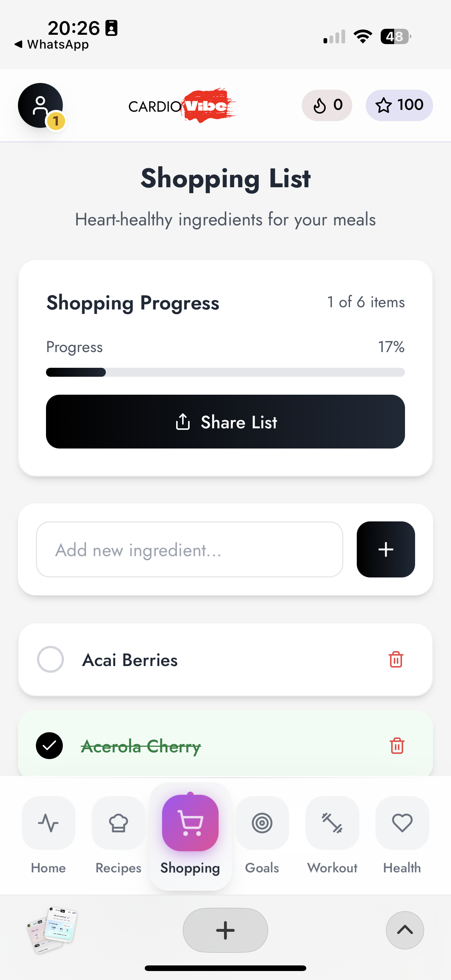Tap the shopping progress bar
The width and height of the screenshot is (451, 980).
(225, 372)
